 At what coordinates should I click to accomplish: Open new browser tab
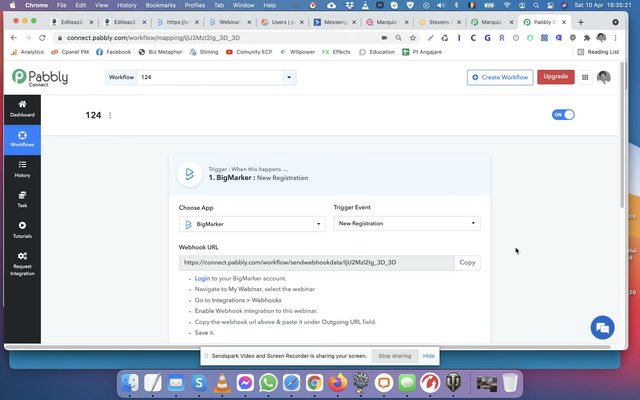pyautogui.click(x=580, y=22)
